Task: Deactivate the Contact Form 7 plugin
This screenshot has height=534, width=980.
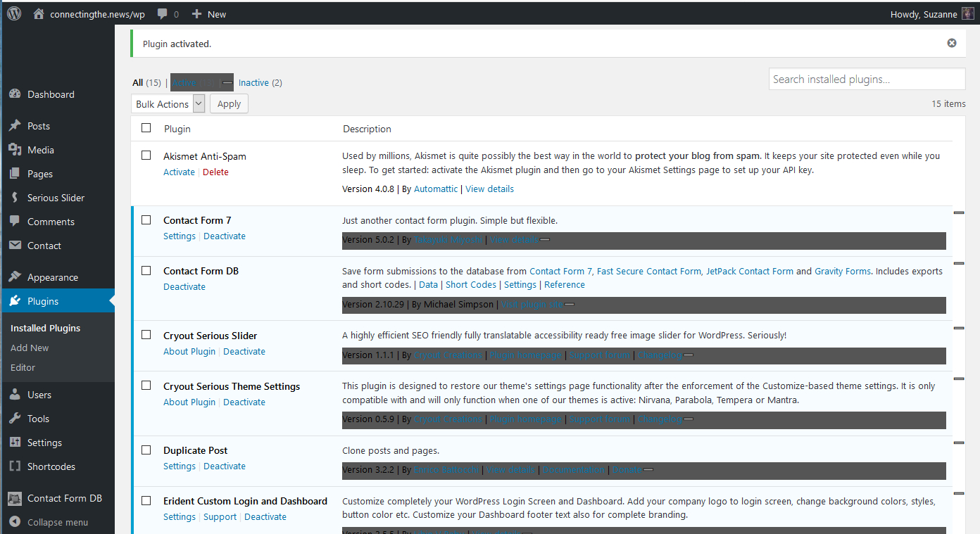Action: (225, 236)
